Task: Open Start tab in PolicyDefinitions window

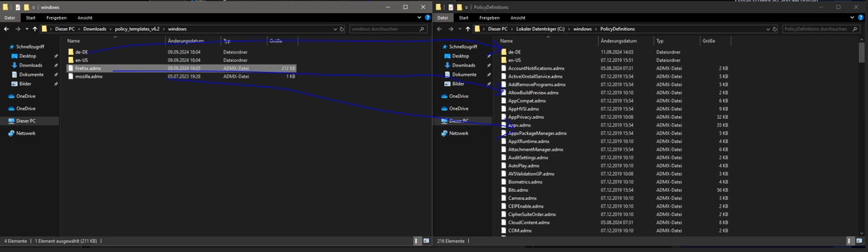Action: (x=464, y=18)
